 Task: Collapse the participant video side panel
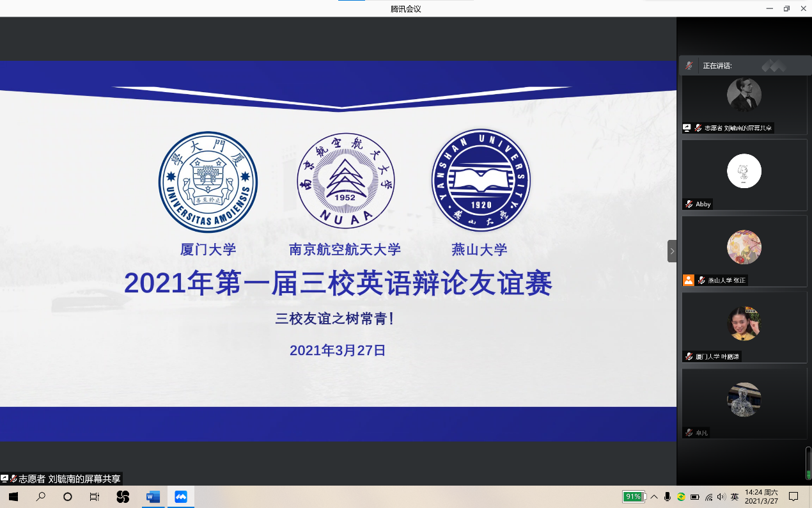(672, 251)
